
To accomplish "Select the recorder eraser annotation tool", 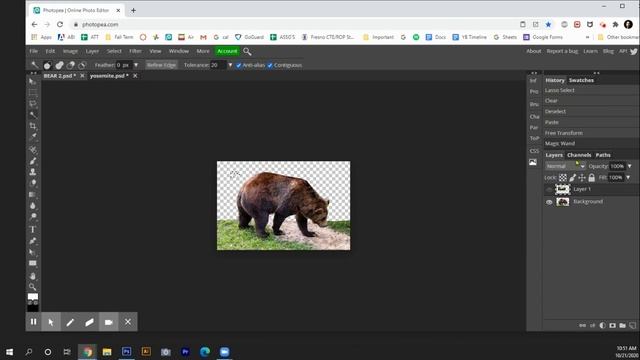I will [89, 322].
